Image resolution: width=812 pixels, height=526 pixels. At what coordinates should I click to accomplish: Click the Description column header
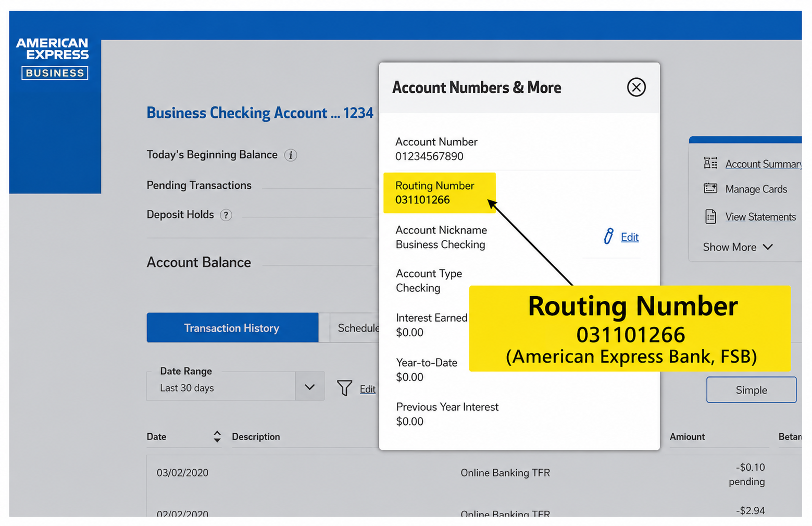coord(256,437)
